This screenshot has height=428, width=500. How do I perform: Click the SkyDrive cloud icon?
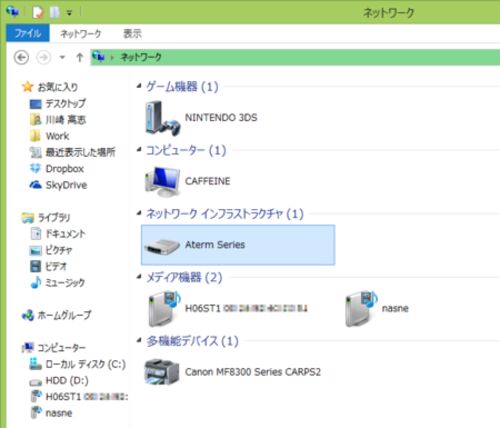tap(35, 185)
